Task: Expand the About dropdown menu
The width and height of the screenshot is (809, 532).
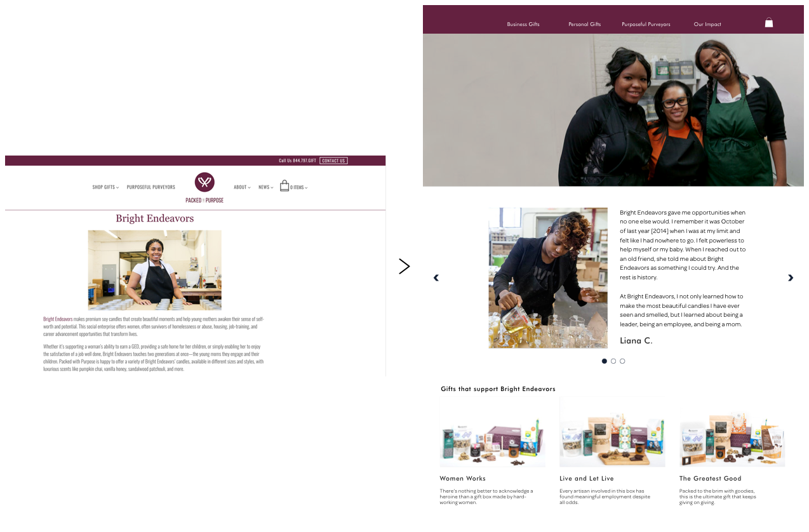Action: pos(242,187)
